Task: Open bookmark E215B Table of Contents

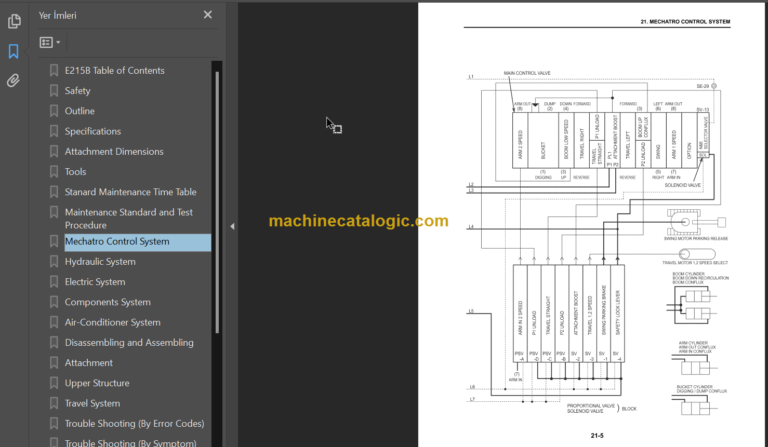Action: click(115, 71)
